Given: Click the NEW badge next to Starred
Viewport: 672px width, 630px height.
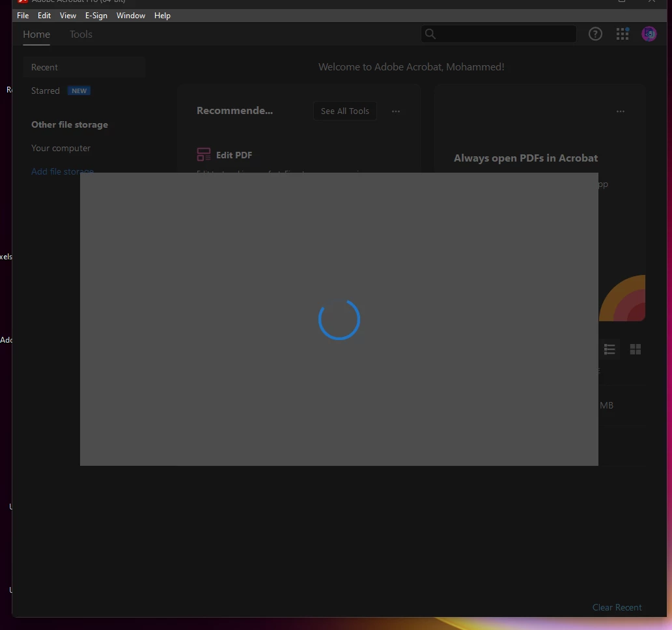Looking at the screenshot, I should [x=79, y=91].
